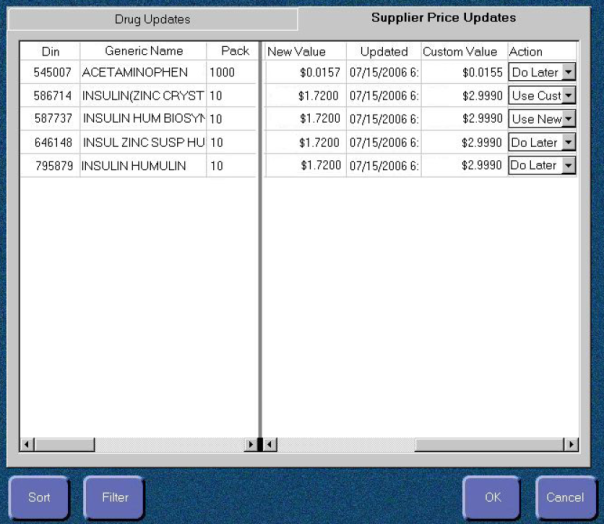Expand the 'Use Cust' action dropdown
The width and height of the screenshot is (604, 524).
(x=569, y=96)
